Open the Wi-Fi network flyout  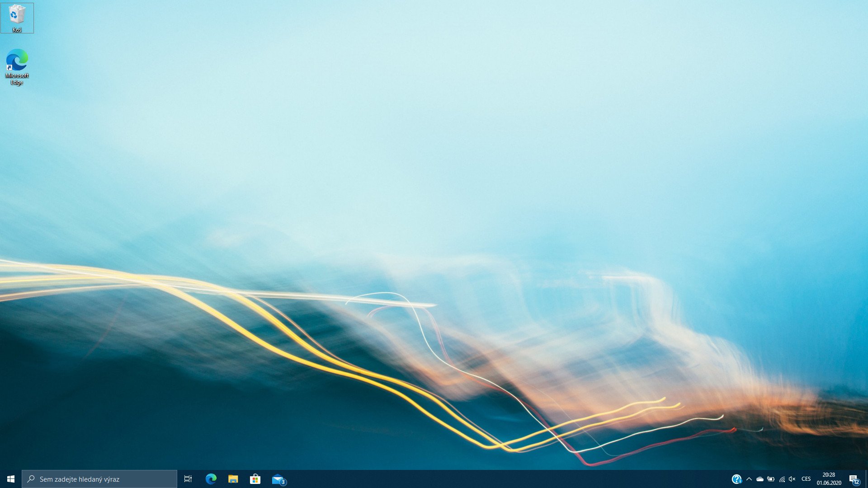(x=782, y=479)
